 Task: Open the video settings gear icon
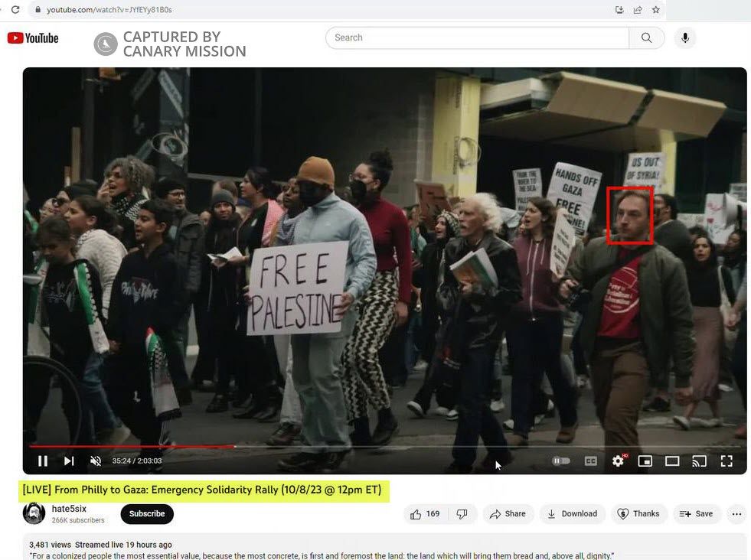tap(618, 461)
